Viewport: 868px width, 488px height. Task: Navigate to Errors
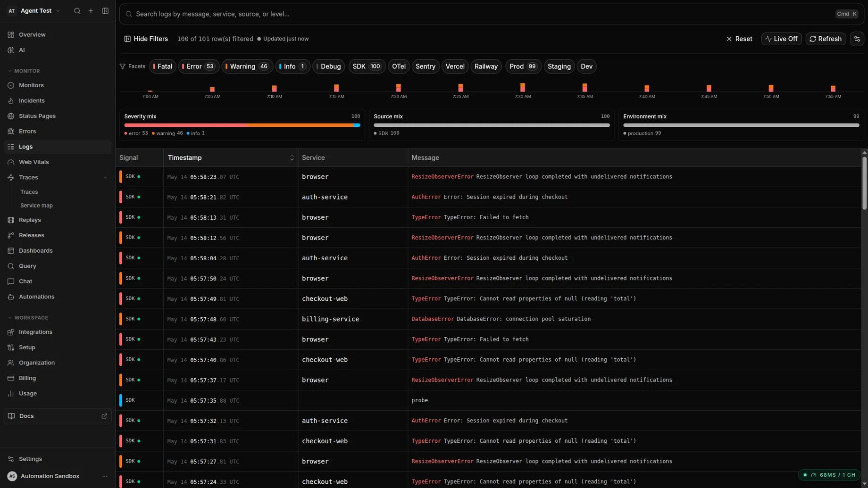58,132
